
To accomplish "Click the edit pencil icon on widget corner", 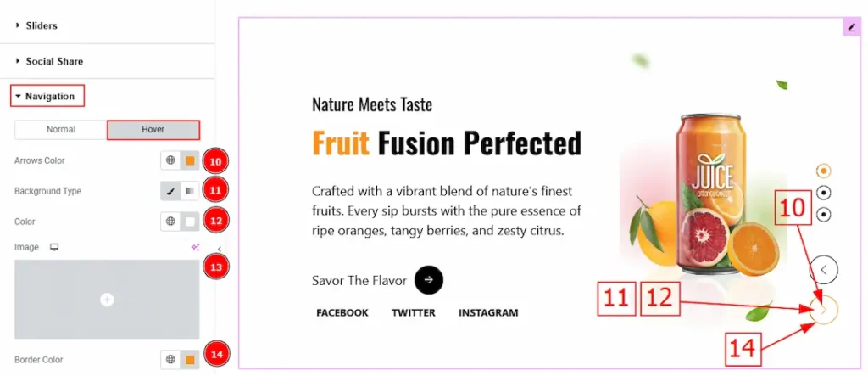I will (851, 27).
